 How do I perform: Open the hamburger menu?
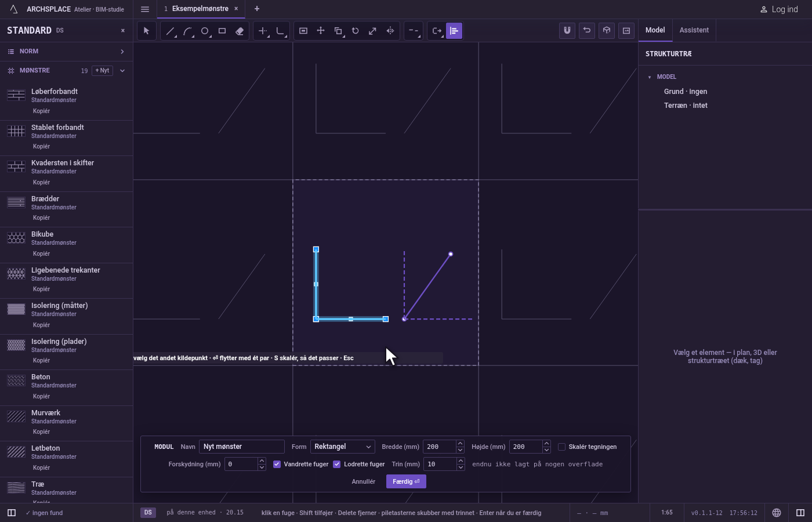click(145, 9)
